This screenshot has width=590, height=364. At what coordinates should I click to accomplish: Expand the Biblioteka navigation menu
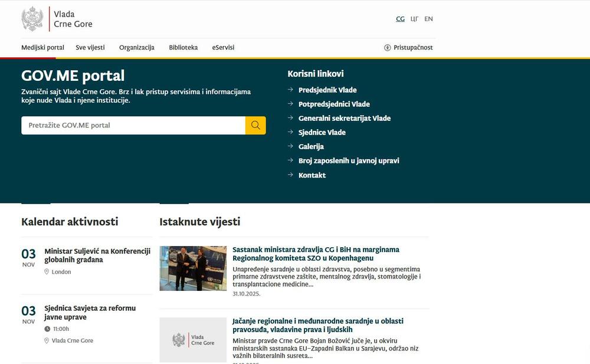coord(183,48)
